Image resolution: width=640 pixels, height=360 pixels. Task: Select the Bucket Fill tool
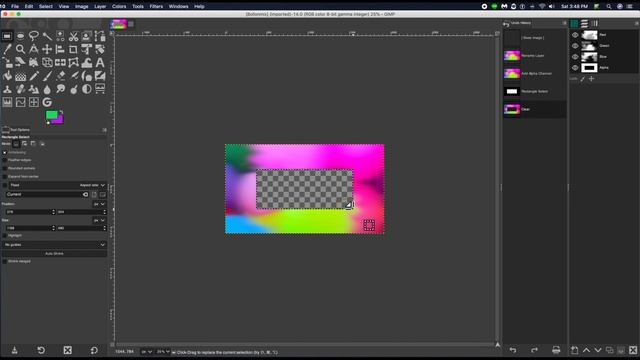[7, 76]
